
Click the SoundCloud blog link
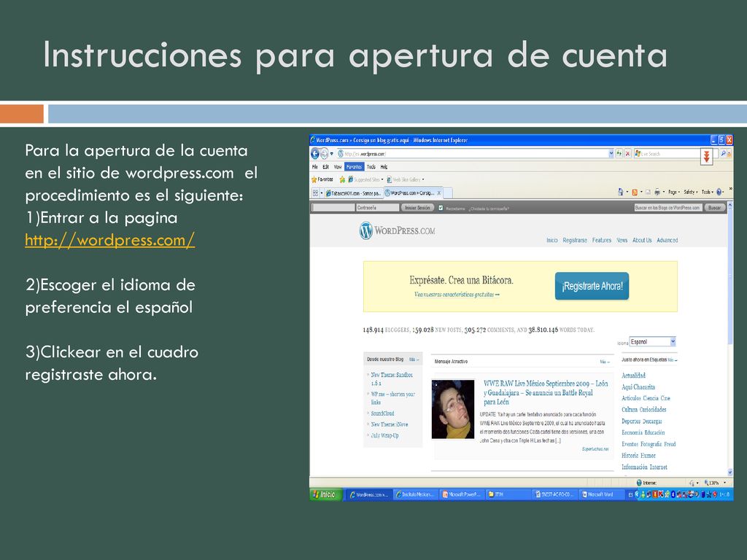click(382, 414)
